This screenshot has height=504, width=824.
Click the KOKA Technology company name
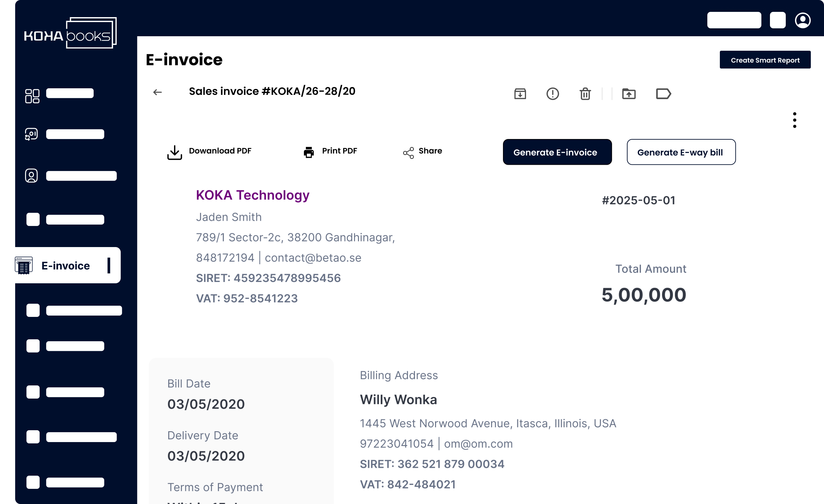point(252,195)
